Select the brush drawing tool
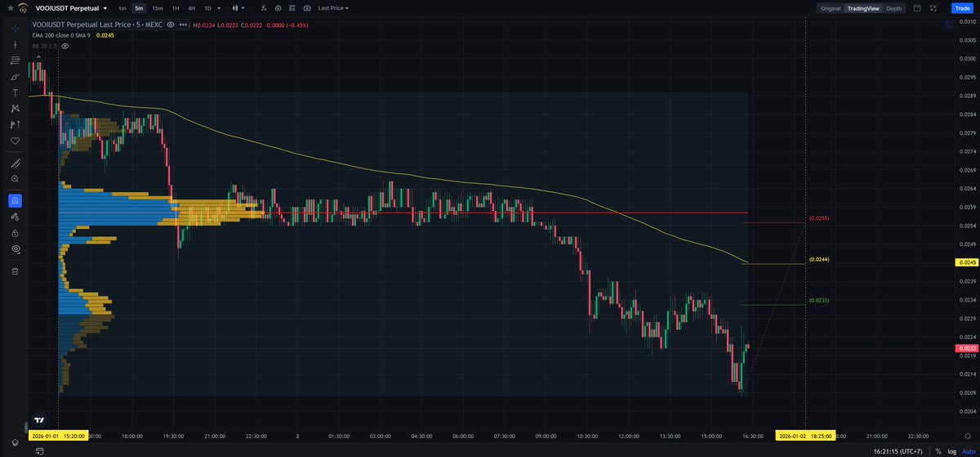This screenshot has width=980, height=457. 15,76
